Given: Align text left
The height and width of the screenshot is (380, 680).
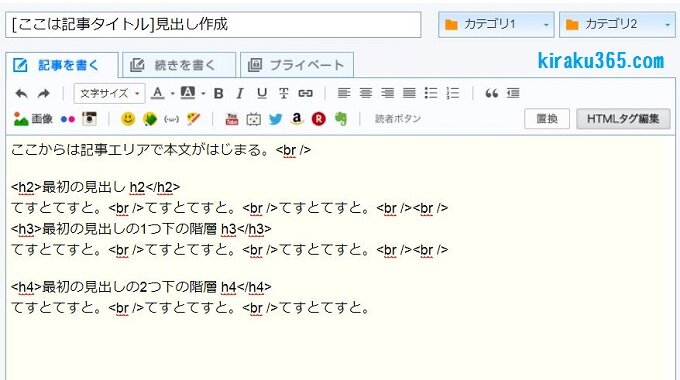Looking at the screenshot, I should (344, 93).
